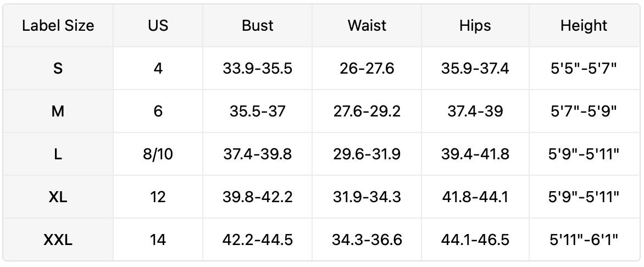Screen dimensions: 644x267
Task: Select the XL label size cell
Action: [58, 197]
